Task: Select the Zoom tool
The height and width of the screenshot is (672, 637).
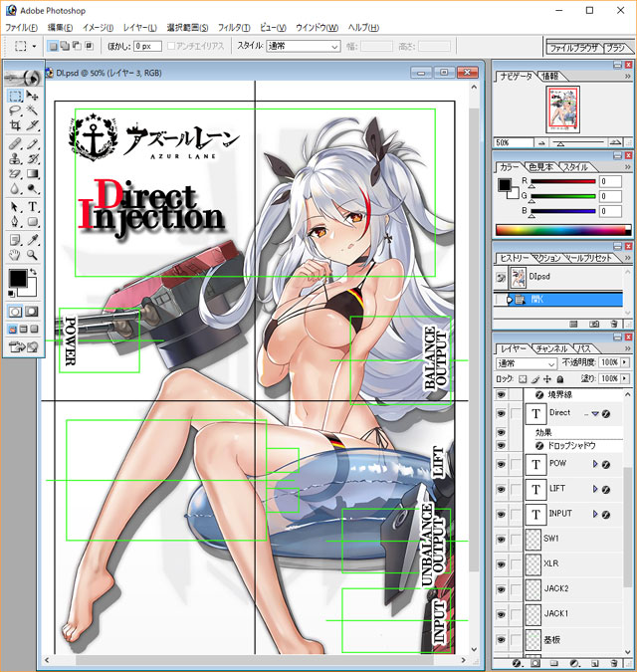Action: pos(32,255)
